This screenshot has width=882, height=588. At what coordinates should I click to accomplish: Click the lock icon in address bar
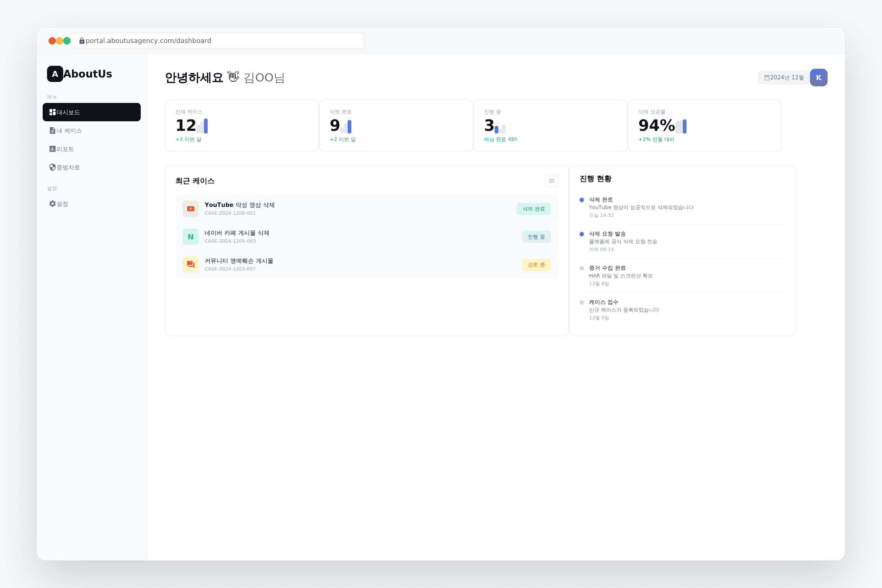pos(82,41)
